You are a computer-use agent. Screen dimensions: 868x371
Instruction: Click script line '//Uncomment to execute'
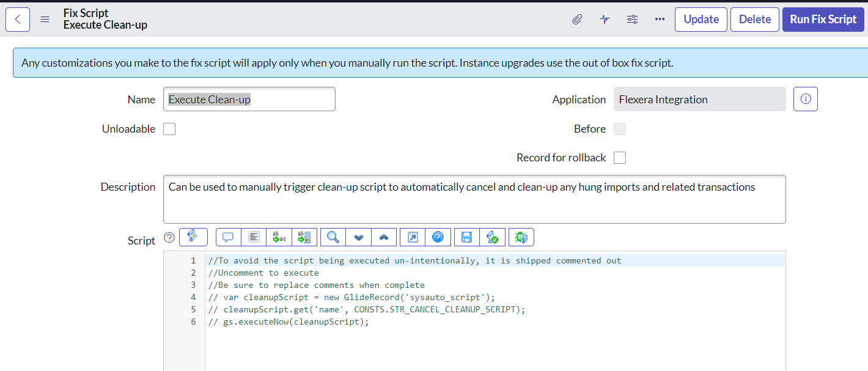pyautogui.click(x=263, y=273)
